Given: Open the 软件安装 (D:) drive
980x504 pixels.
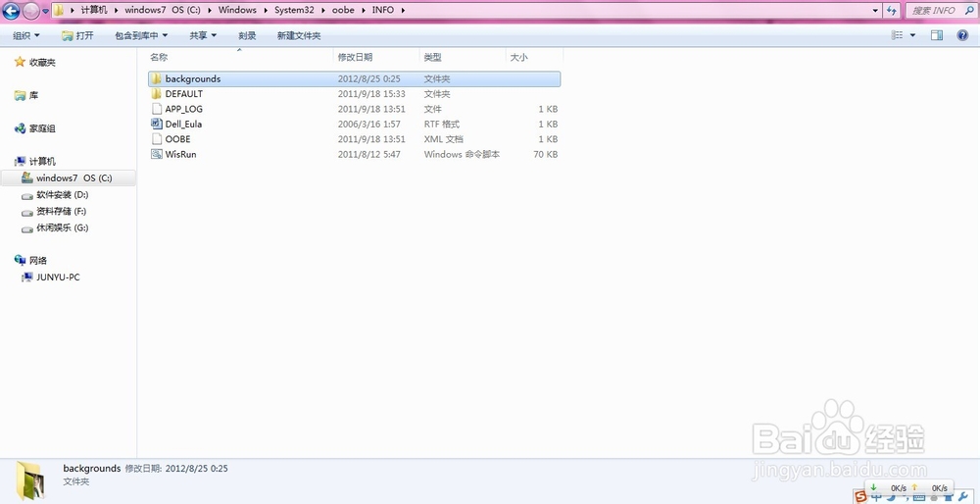Looking at the screenshot, I should 62,195.
